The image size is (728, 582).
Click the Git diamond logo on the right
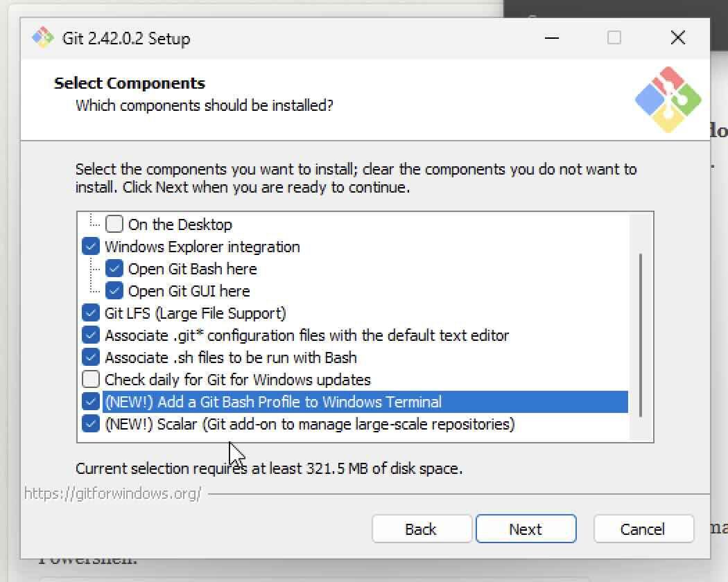pos(668,99)
